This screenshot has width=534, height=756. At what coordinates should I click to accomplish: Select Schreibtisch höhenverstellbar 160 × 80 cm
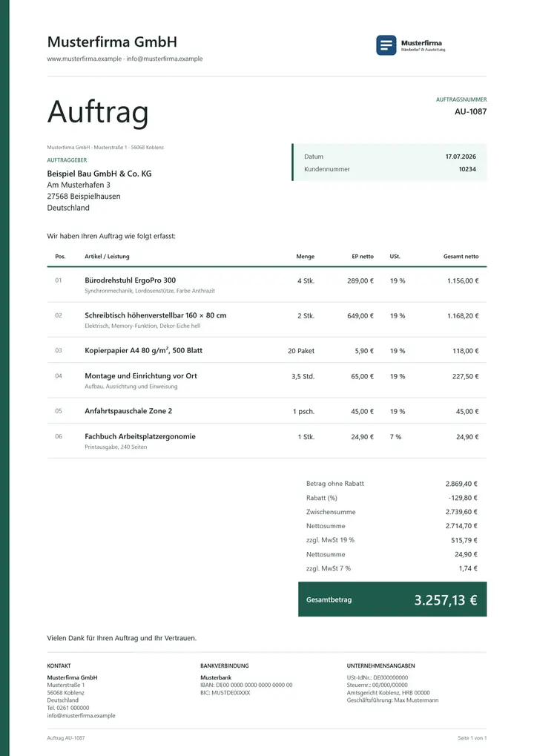point(156,315)
